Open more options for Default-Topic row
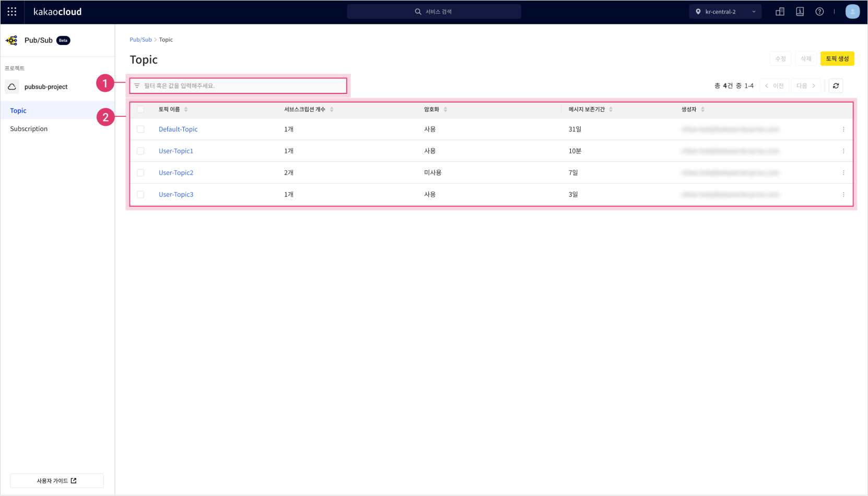The height and width of the screenshot is (496, 868). [x=843, y=129]
